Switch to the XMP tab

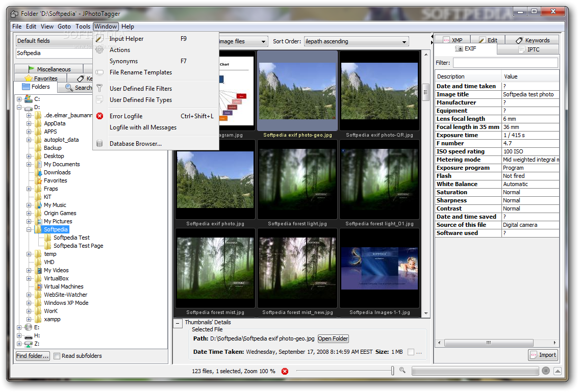[x=452, y=40]
